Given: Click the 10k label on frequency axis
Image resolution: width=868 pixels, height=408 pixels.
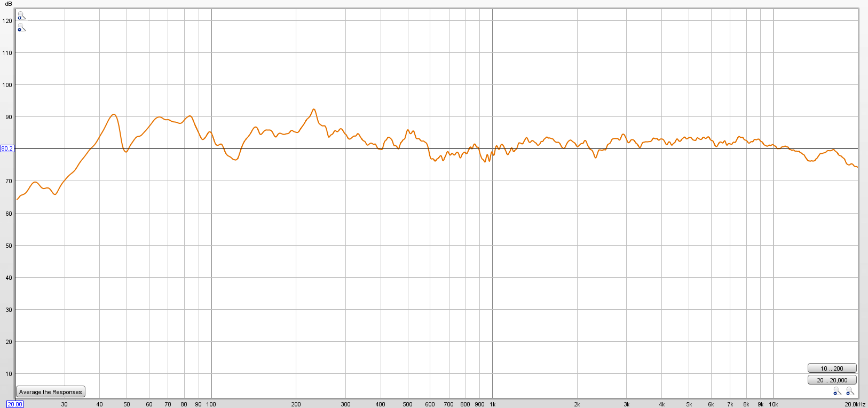Looking at the screenshot, I should (x=773, y=404).
